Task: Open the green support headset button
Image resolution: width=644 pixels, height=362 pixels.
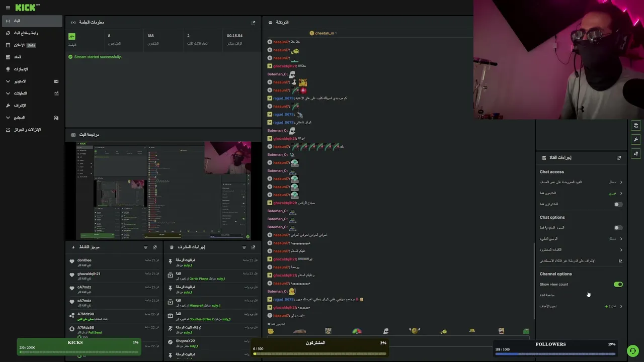Action: tap(633, 351)
